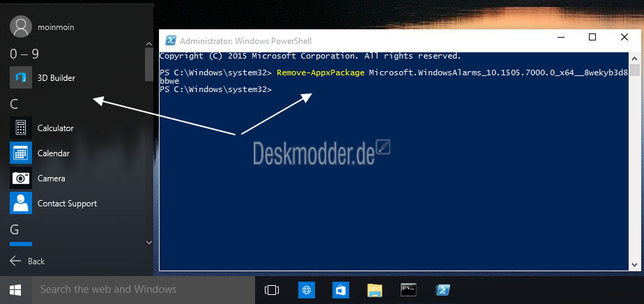644x304 pixels.
Task: Switch to PowerShell taskbar icon
Action: pyautogui.click(x=443, y=290)
